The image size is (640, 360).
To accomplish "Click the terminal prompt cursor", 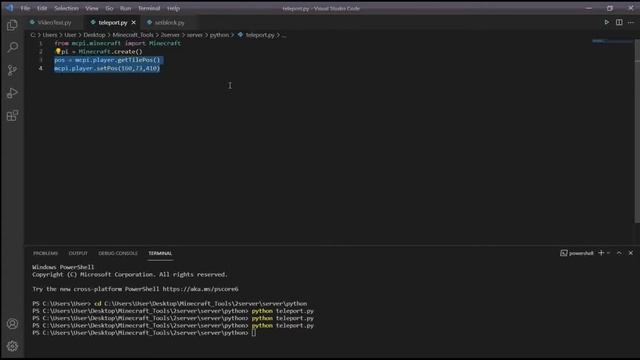I will point(254,333).
